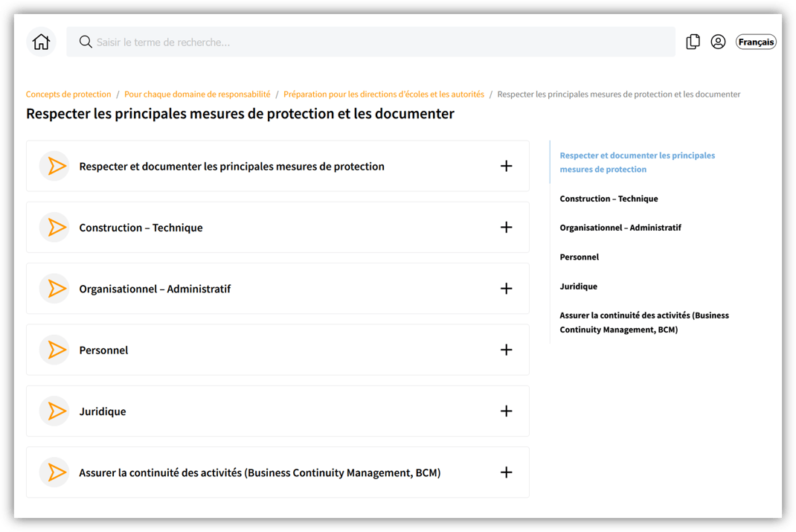Click arrow icon beside Assurer la continuité

point(54,472)
